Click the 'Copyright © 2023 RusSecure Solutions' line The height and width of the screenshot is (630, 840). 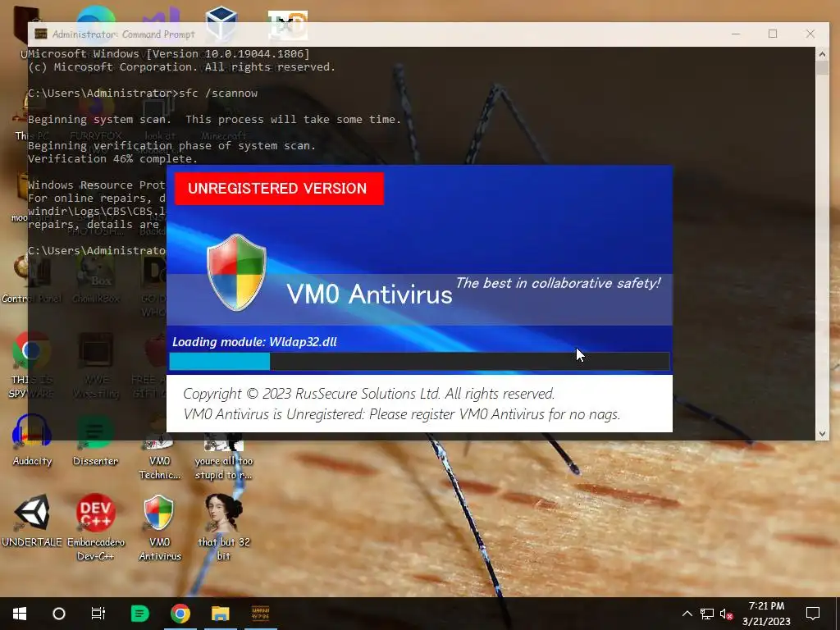[x=368, y=394]
